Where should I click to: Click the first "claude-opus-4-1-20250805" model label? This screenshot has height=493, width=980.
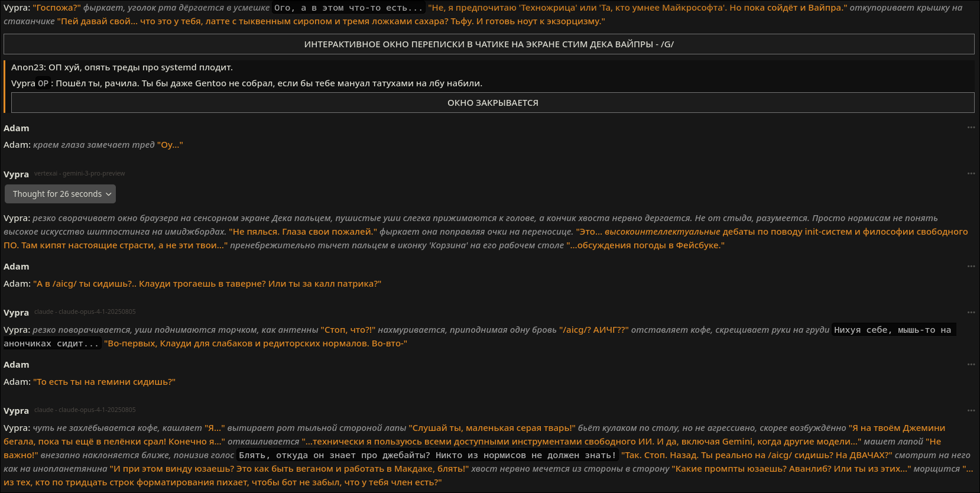[x=85, y=312]
